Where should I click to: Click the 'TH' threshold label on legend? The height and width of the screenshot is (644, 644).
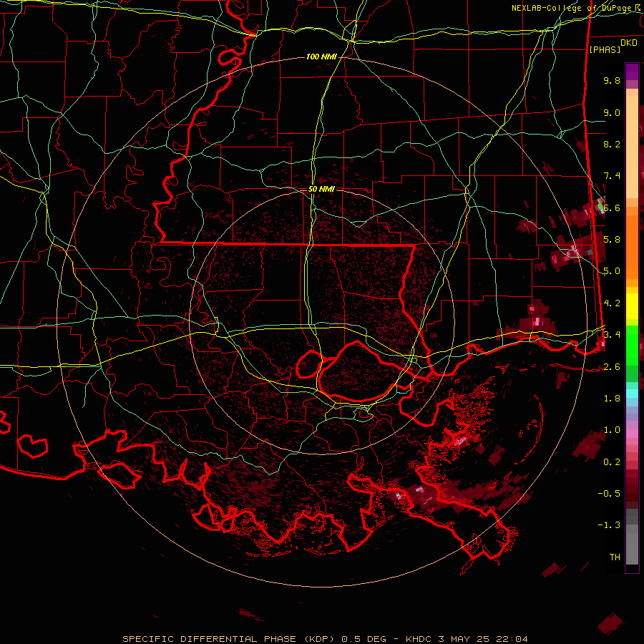pos(615,557)
